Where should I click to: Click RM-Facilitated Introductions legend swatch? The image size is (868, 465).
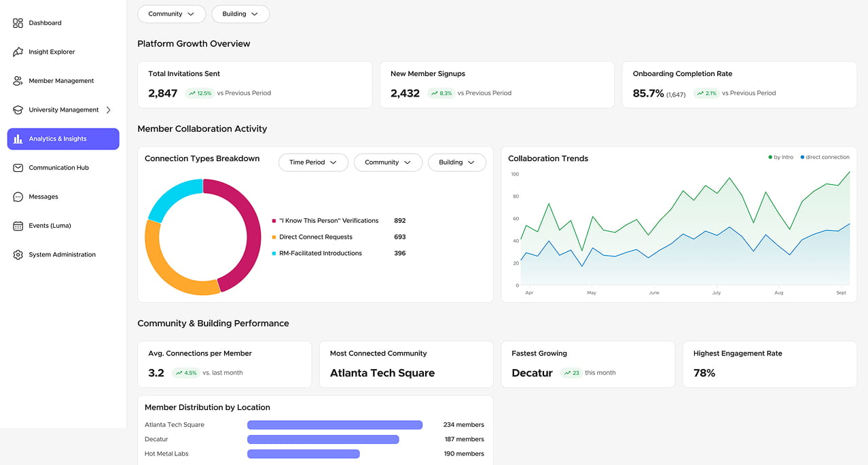(x=274, y=254)
